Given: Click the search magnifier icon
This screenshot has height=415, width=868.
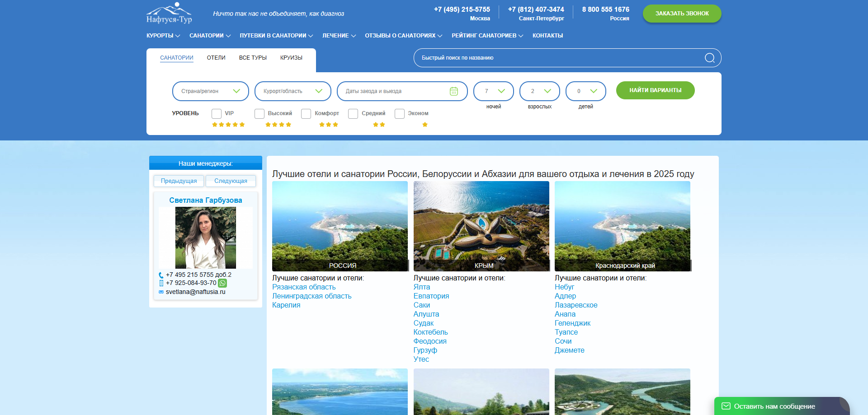Looking at the screenshot, I should pyautogui.click(x=709, y=58).
